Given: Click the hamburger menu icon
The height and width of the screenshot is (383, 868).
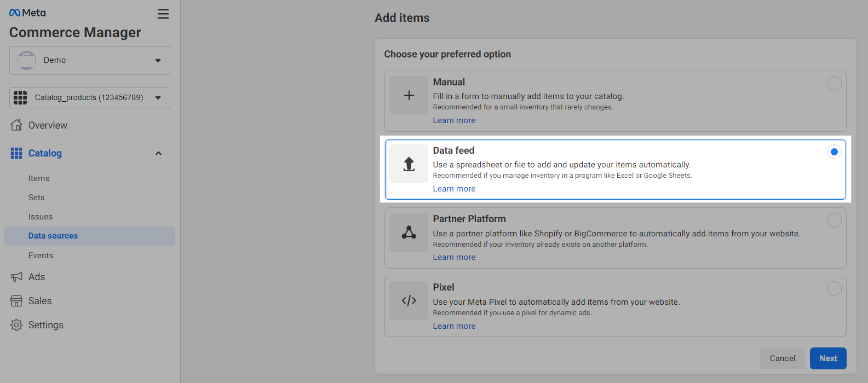Looking at the screenshot, I should [x=163, y=14].
